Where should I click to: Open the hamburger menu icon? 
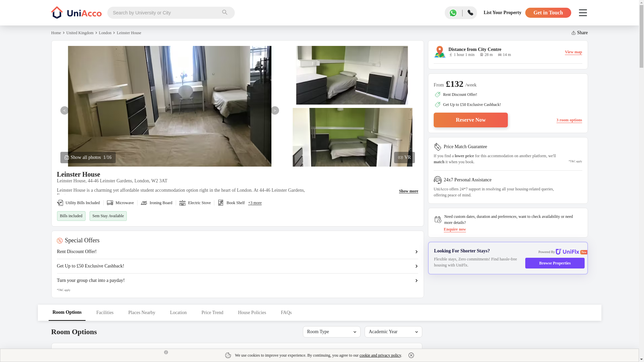583,13
